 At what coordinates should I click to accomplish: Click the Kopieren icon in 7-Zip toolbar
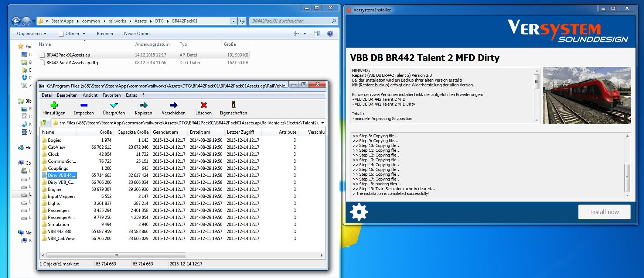143,105
